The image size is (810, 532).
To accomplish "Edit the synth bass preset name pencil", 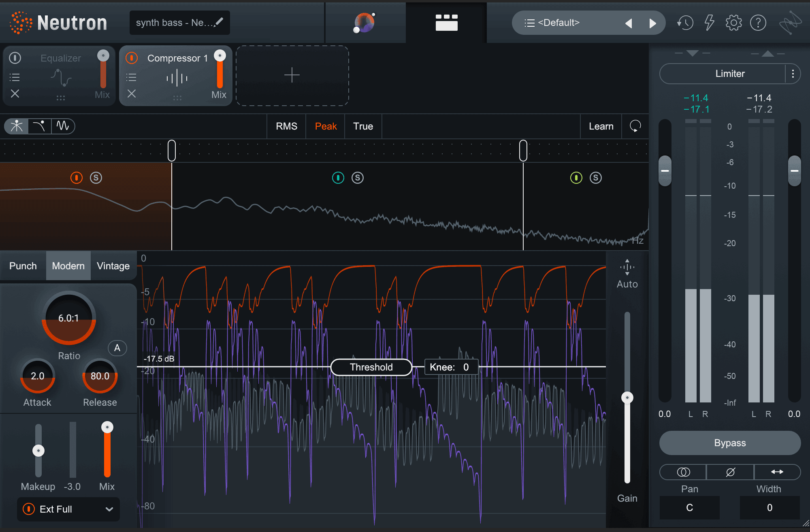I will (x=219, y=22).
